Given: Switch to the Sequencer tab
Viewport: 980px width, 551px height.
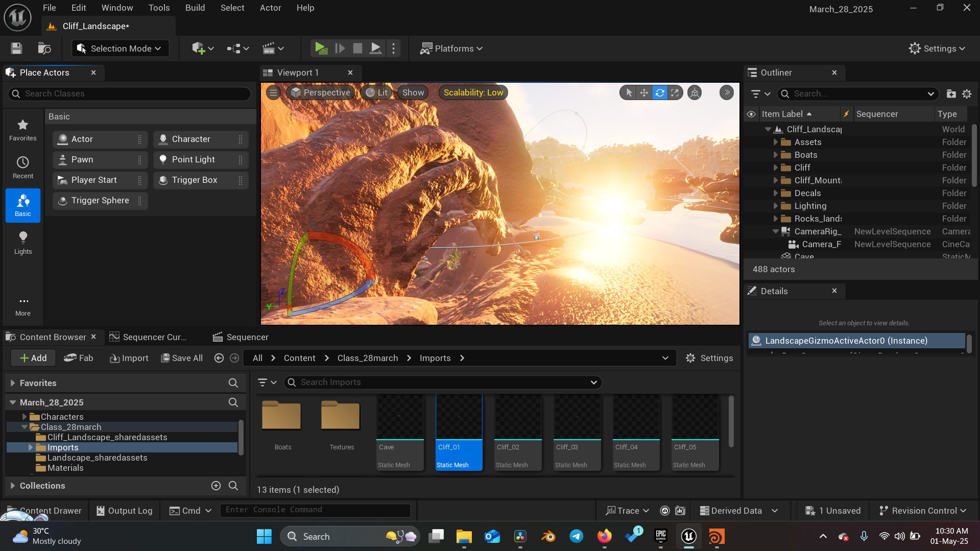Looking at the screenshot, I should [241, 337].
